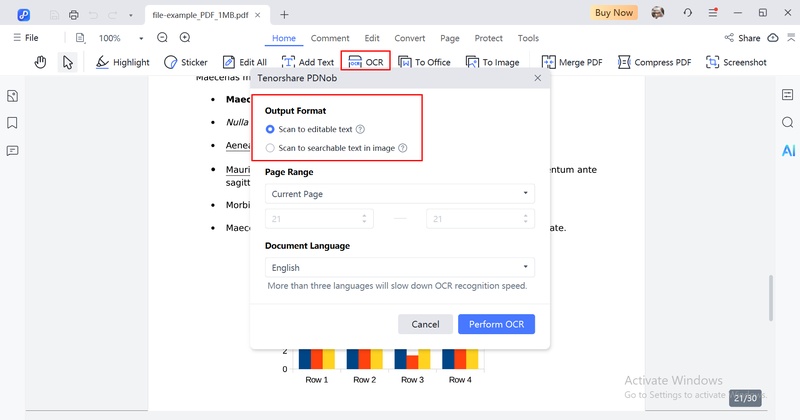
Task: Open the AI assistant panel
Action: click(x=788, y=151)
